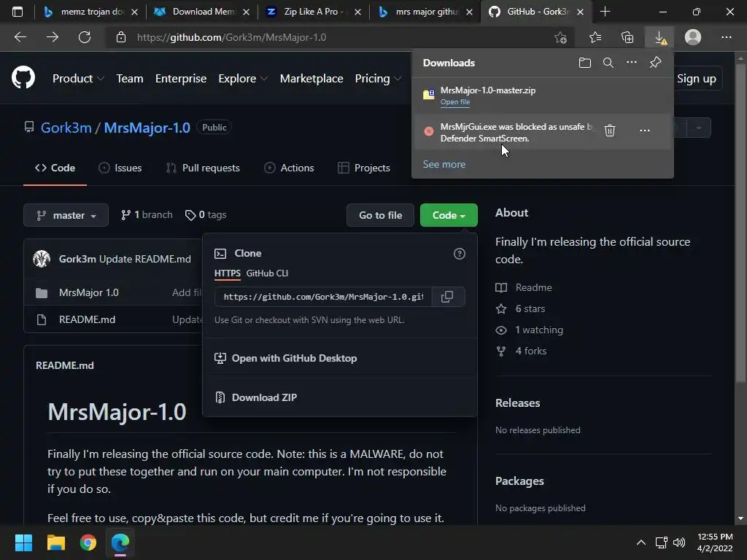Open the Enterprise page link

(181, 79)
